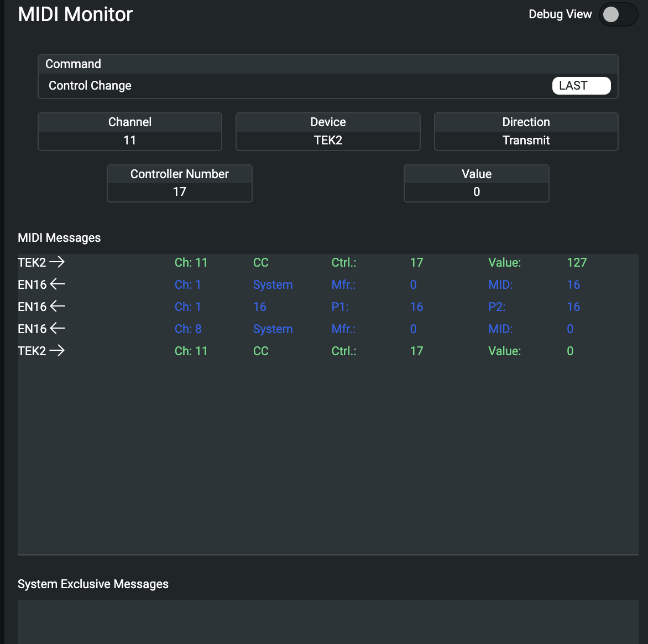Click the Controller Number value 17
Viewport: 648px width, 644px height.
click(x=180, y=192)
